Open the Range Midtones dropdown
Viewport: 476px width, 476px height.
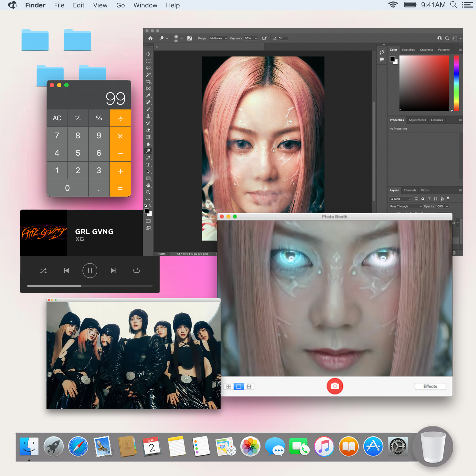pos(218,38)
